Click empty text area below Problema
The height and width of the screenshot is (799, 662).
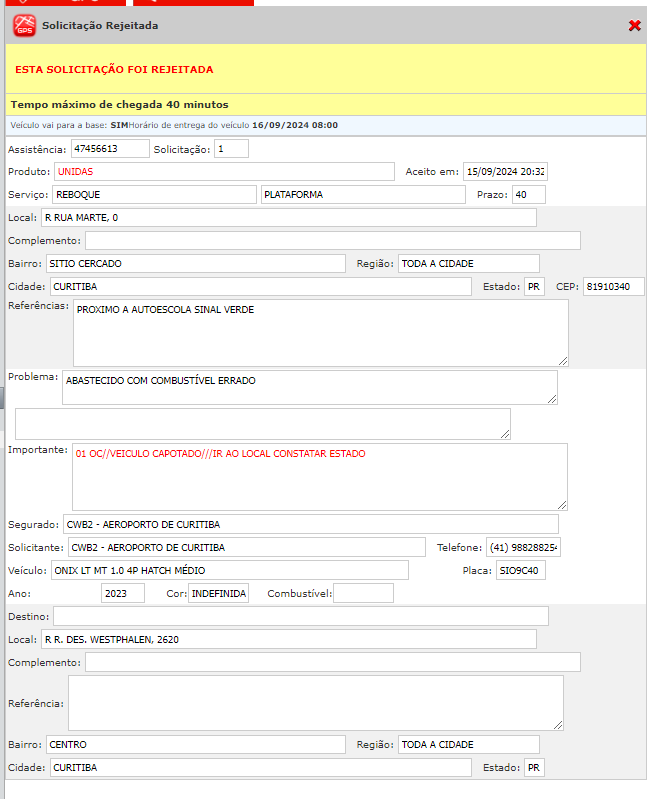(263, 424)
